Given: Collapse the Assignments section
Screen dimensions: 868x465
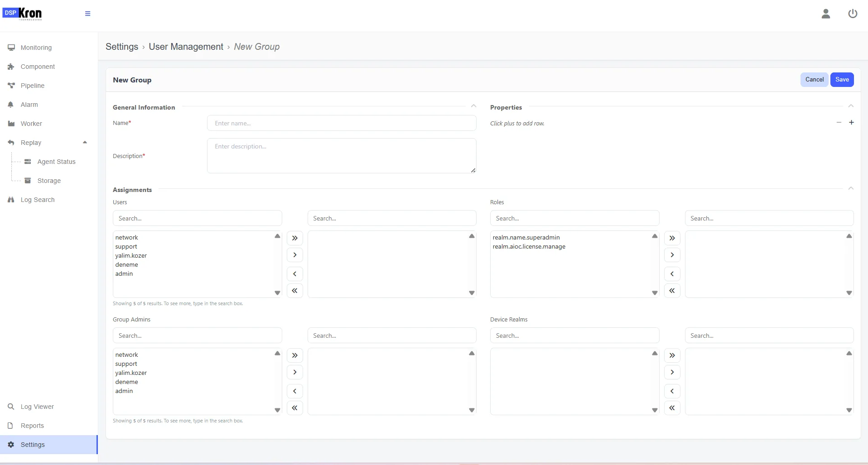Looking at the screenshot, I should (851, 188).
